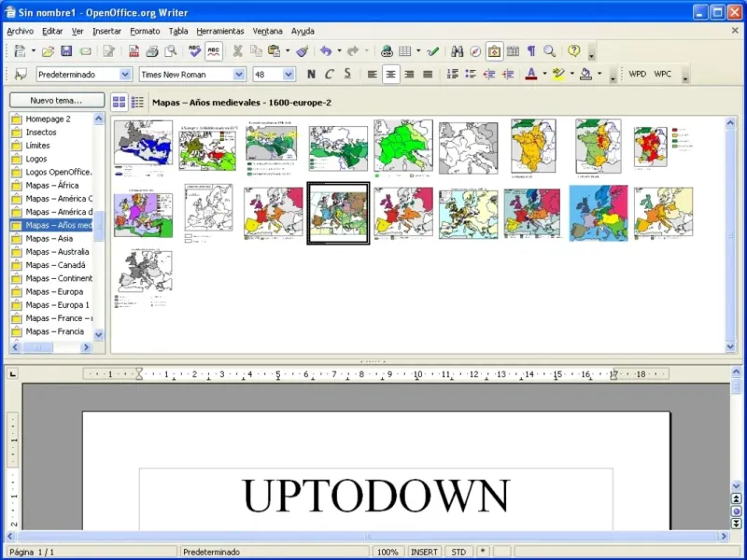Open the Times New Roman font dropdown
This screenshot has height=560, width=747.
click(239, 75)
